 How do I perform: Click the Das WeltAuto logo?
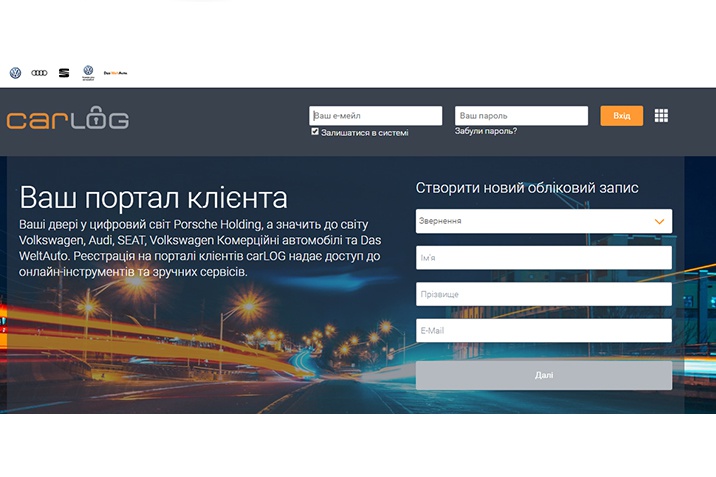pos(116,73)
